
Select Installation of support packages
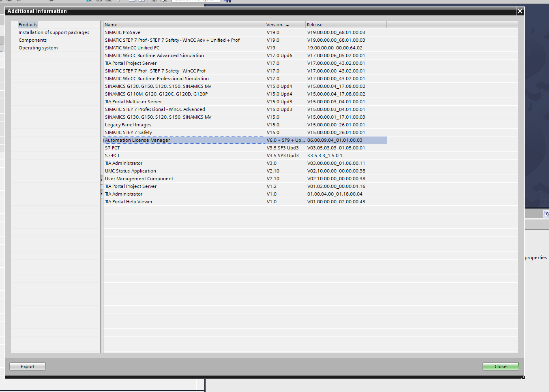click(x=54, y=32)
